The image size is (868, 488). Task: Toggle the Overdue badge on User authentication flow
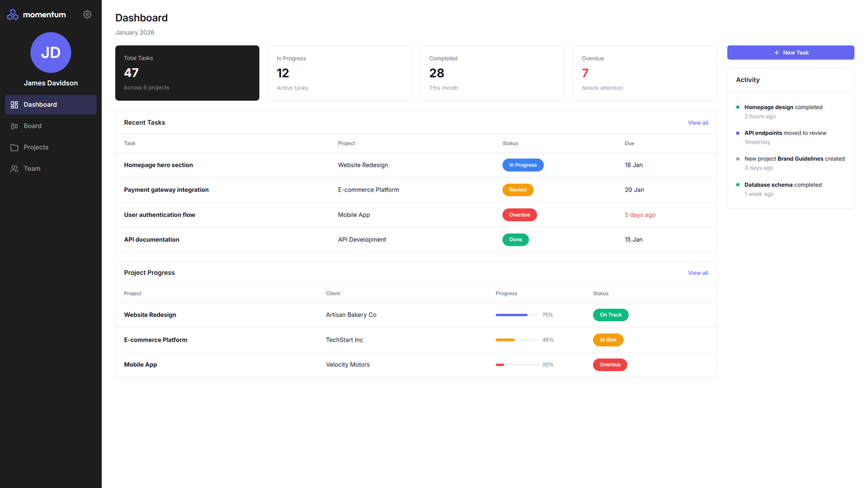(519, 215)
